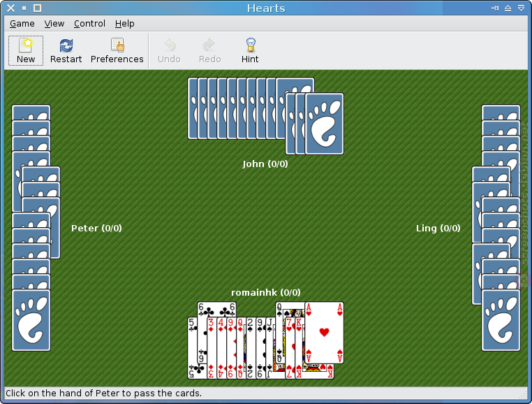Click the large square title bar button
This screenshot has height=404, width=532.
pos(37,8)
